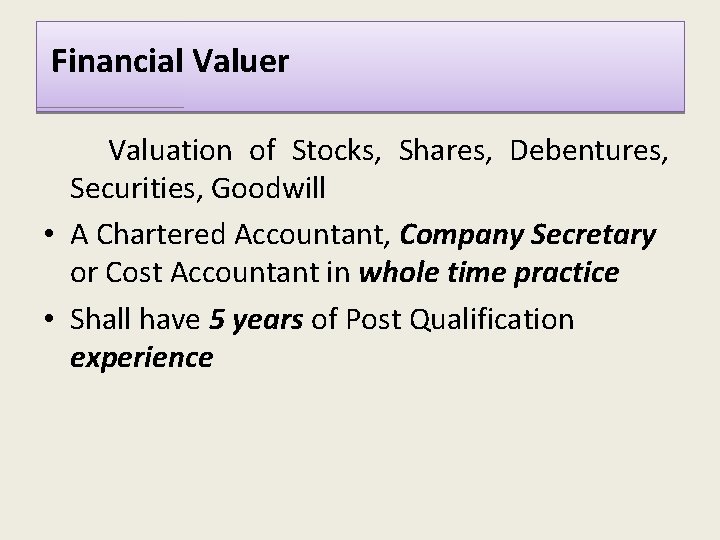
Task: Click the text "Post Qualification"
Action: click(x=460, y=320)
